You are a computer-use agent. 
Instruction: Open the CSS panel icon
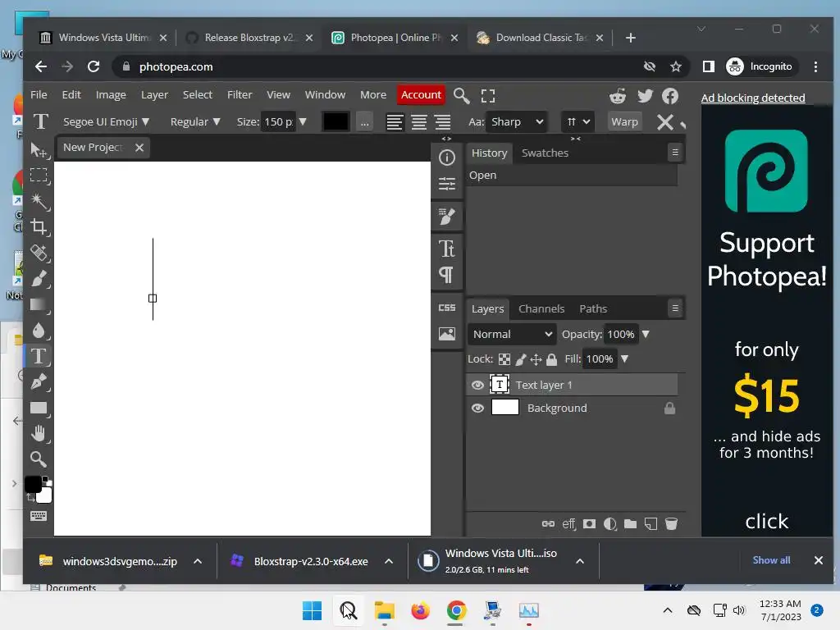447,308
